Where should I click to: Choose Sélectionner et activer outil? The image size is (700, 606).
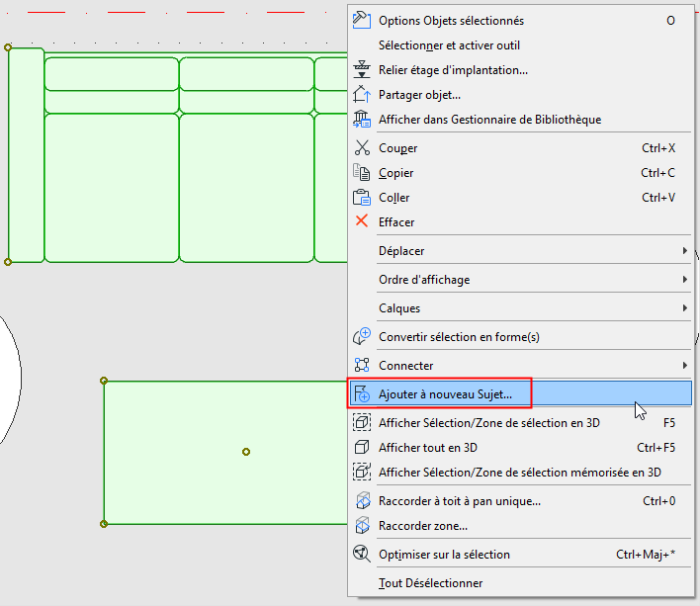point(520,45)
